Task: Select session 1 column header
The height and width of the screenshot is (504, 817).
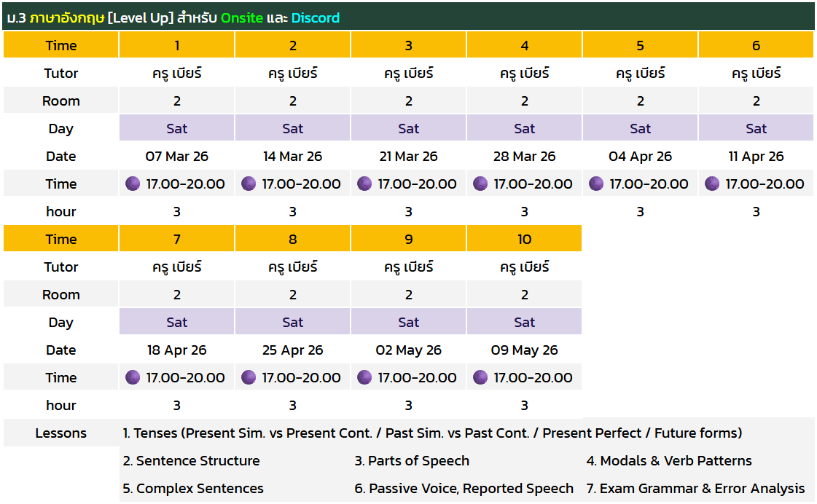Action: (x=176, y=45)
